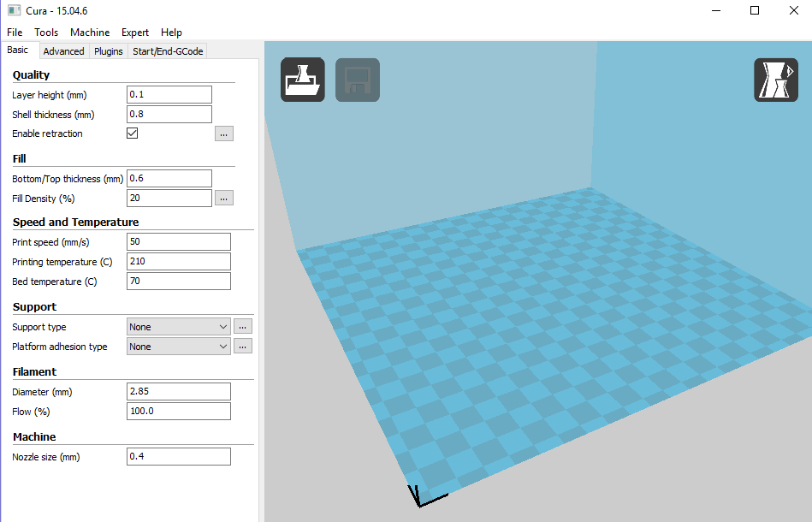Open the File menu
812x522 pixels.
tap(14, 32)
